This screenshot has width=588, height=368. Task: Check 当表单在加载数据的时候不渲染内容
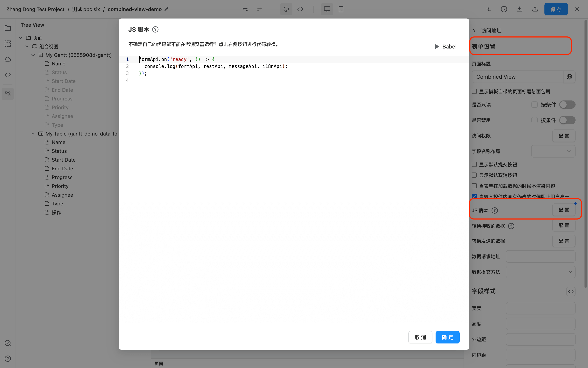point(474,186)
